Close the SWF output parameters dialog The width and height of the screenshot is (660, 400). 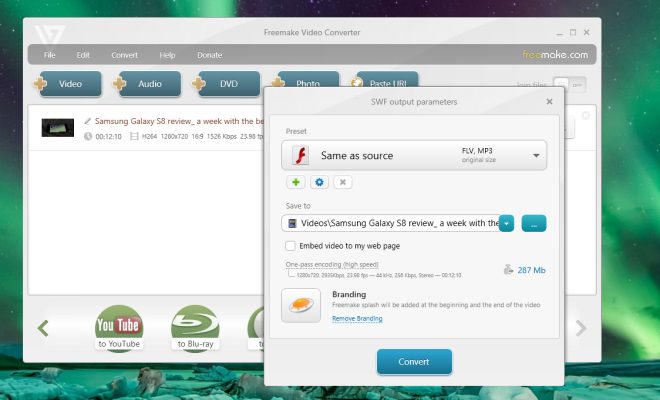click(x=549, y=101)
